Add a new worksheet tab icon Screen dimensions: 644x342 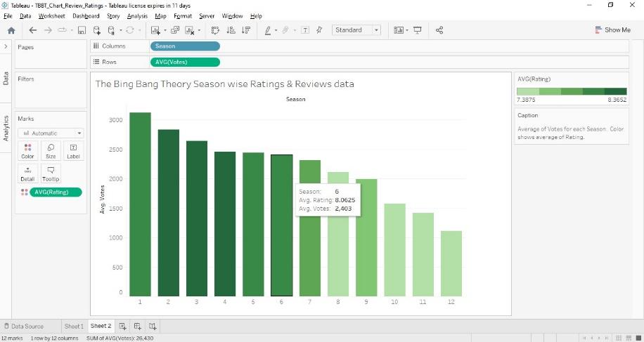pyautogui.click(x=122, y=326)
